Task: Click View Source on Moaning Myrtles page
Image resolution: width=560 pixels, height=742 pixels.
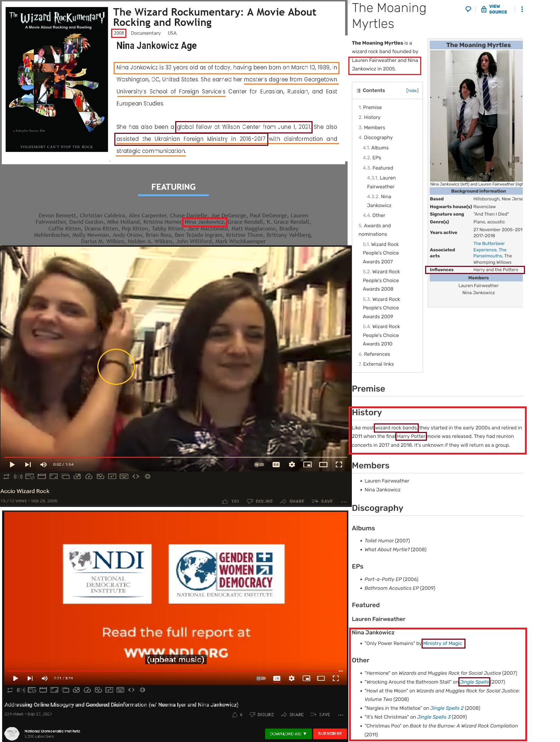Action: (494, 9)
